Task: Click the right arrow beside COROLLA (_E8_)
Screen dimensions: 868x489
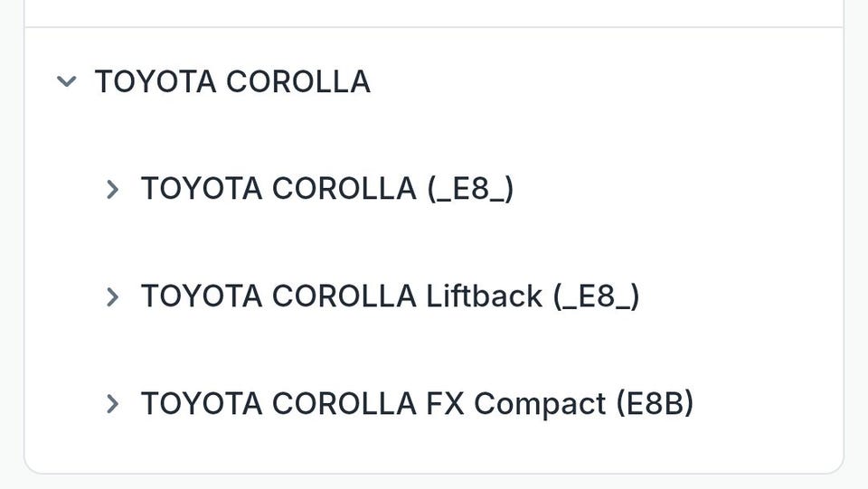Action: click(112, 189)
